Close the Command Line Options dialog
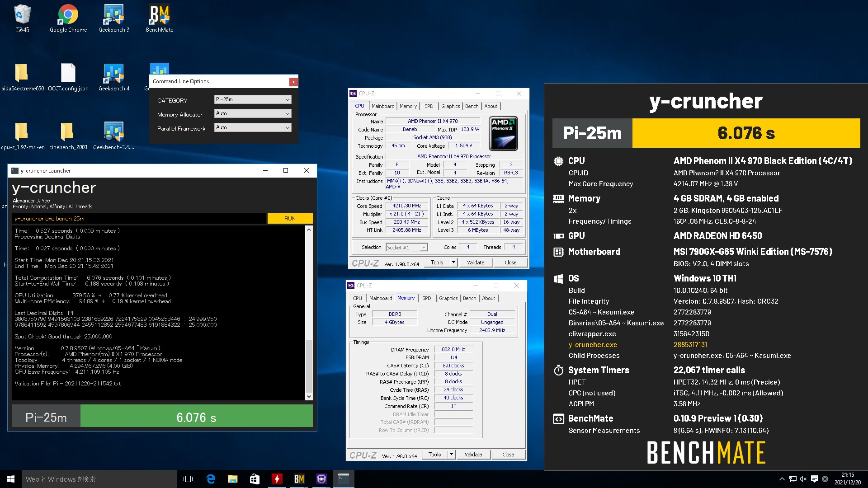868x488 pixels. pyautogui.click(x=293, y=82)
